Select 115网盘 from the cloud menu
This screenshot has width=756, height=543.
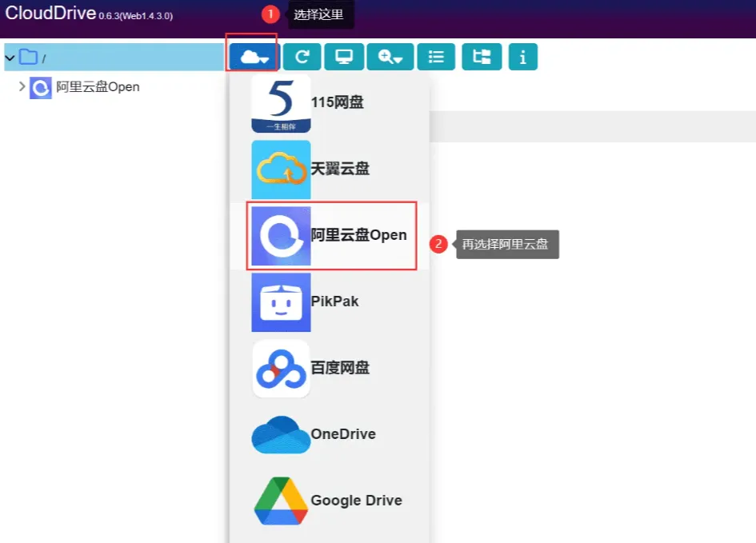click(330, 102)
